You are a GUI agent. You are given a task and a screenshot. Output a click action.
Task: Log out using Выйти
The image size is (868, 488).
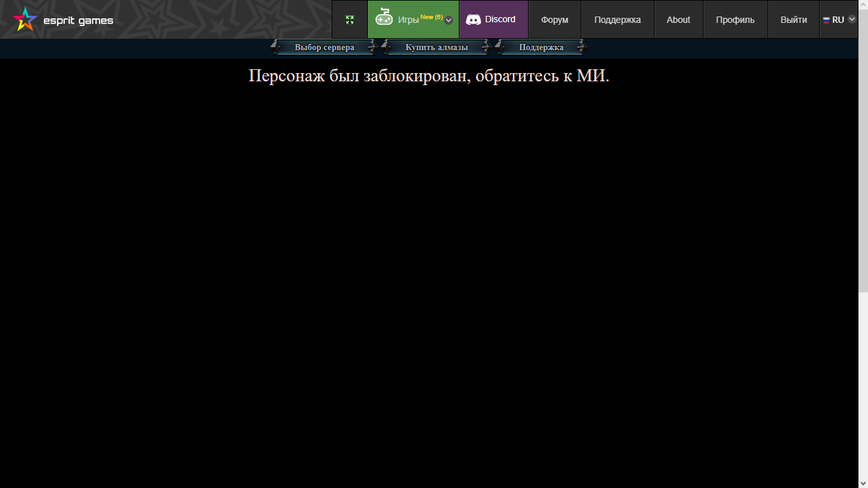[x=794, y=20]
